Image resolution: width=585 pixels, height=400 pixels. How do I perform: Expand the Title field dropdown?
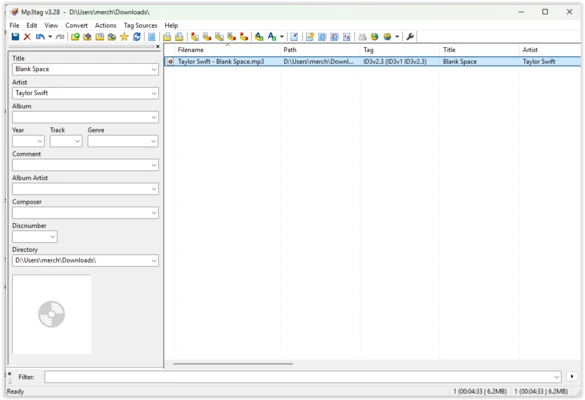(x=154, y=69)
